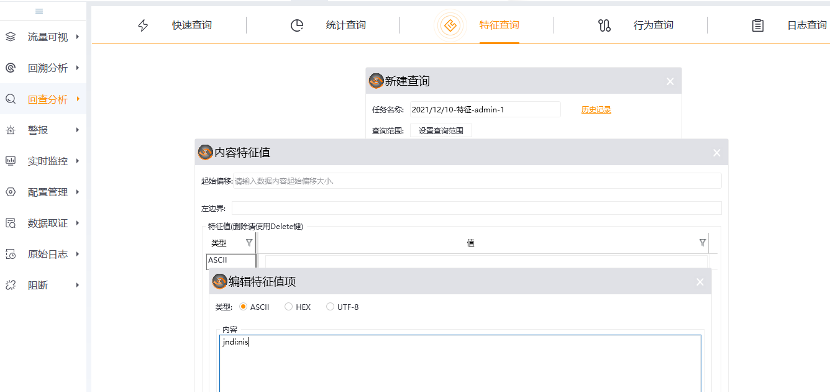Click the 配置管理 gear icon
This screenshot has width=830, height=392.
point(11,192)
